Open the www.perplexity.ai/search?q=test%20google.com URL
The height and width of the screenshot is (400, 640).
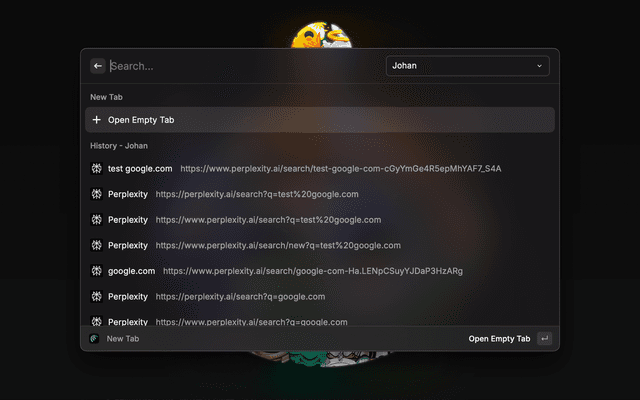point(267,219)
